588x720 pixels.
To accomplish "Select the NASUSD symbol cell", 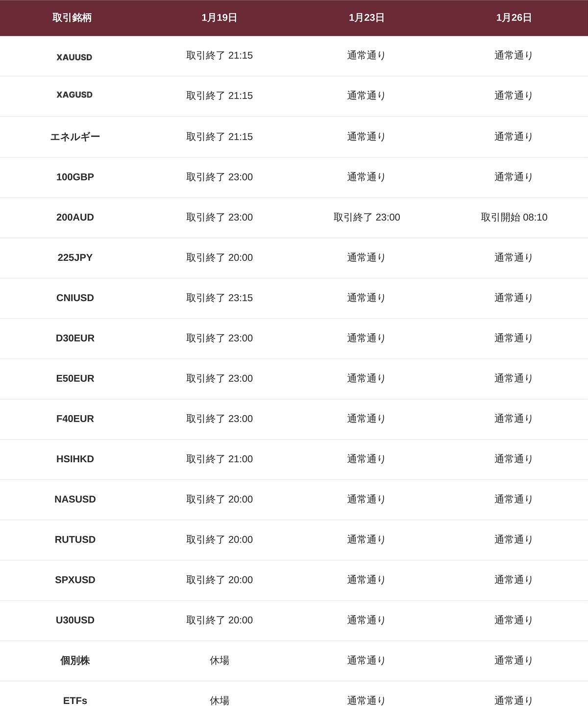I will pos(75,499).
